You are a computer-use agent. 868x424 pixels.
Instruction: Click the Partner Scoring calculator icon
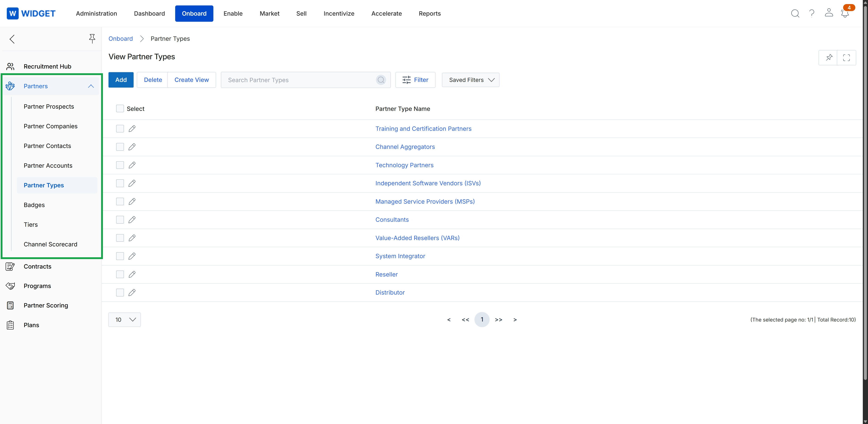pyautogui.click(x=10, y=305)
